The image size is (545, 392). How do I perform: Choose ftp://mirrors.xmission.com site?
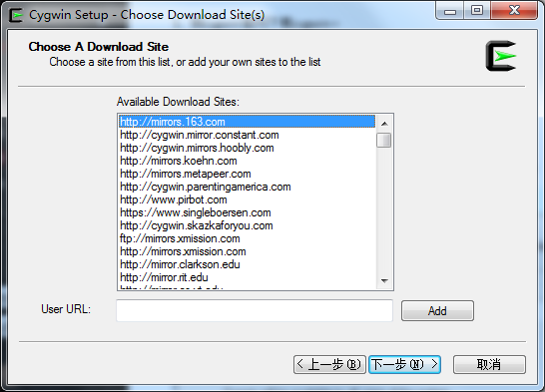pyautogui.click(x=247, y=238)
